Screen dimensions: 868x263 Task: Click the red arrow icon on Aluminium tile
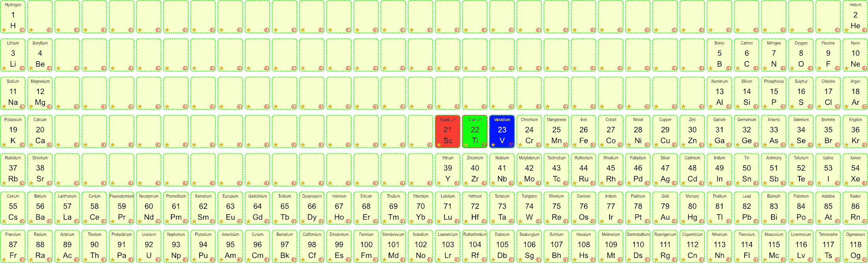tap(729, 106)
